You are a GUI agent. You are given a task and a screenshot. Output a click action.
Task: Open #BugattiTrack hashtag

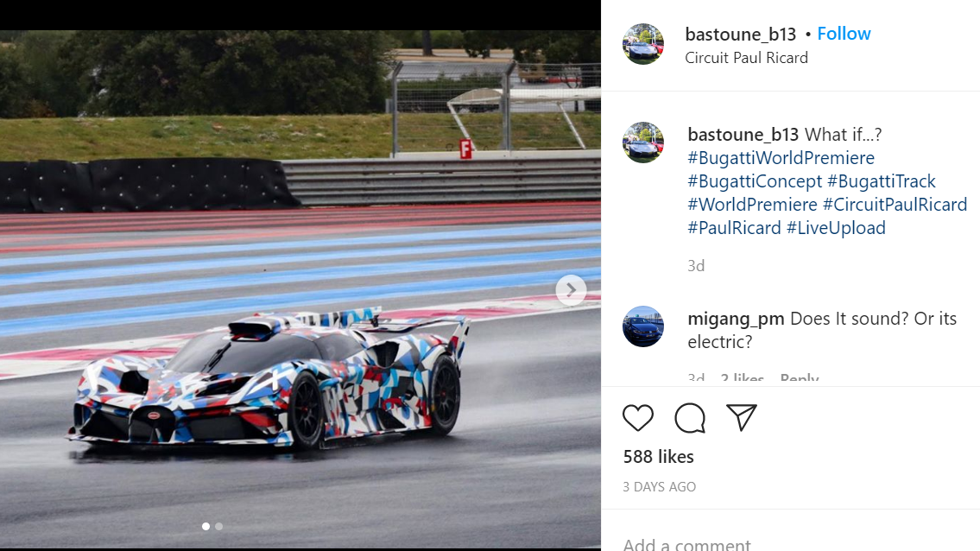coord(882,181)
